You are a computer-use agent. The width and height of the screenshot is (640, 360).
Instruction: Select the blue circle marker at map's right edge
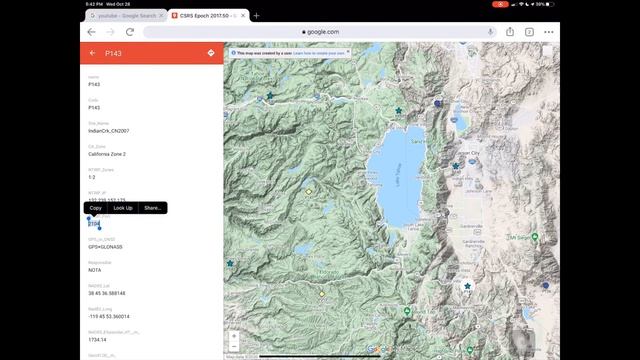click(x=546, y=285)
